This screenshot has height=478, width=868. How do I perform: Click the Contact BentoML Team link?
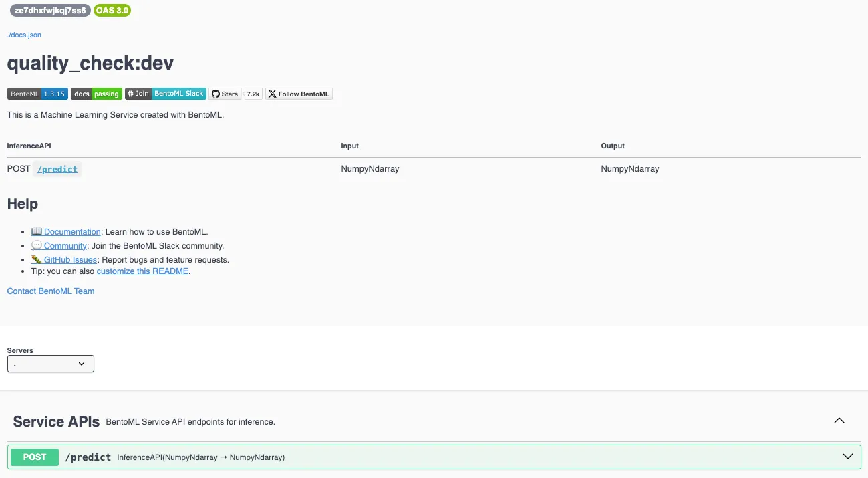(51, 291)
